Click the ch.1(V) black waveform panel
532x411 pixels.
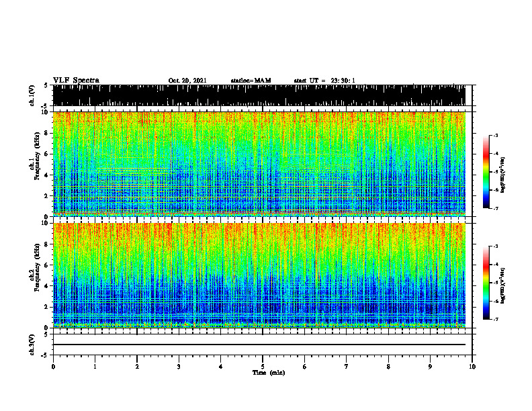[259, 95]
